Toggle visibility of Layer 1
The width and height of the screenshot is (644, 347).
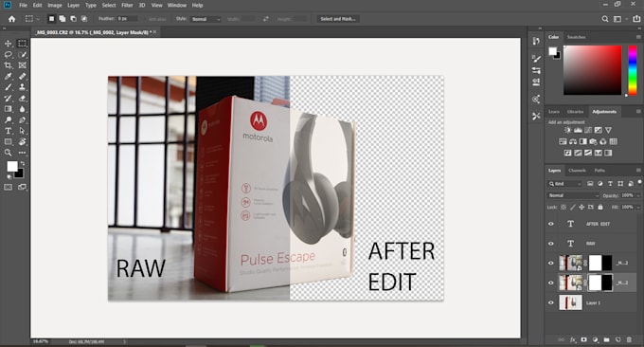point(551,302)
